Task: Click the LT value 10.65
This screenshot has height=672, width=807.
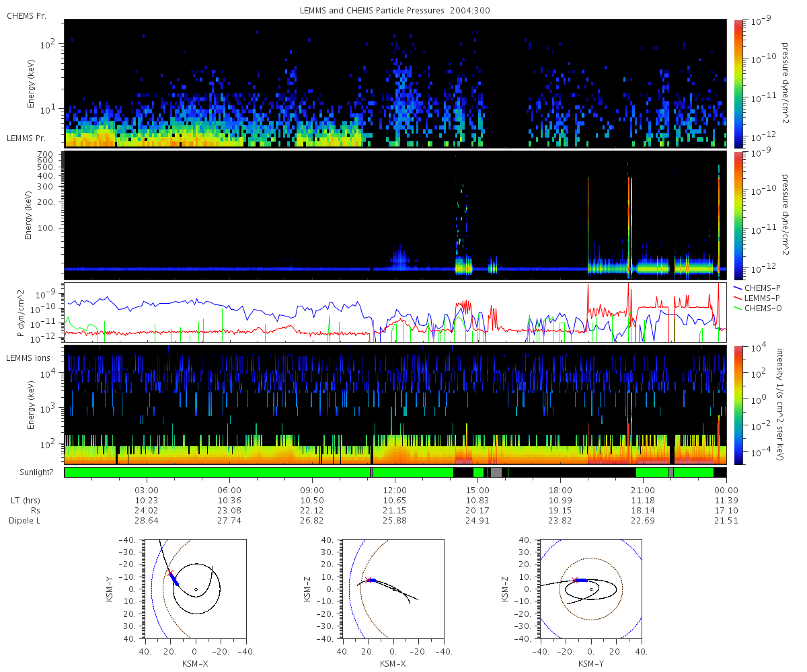Action: pyautogui.click(x=395, y=501)
